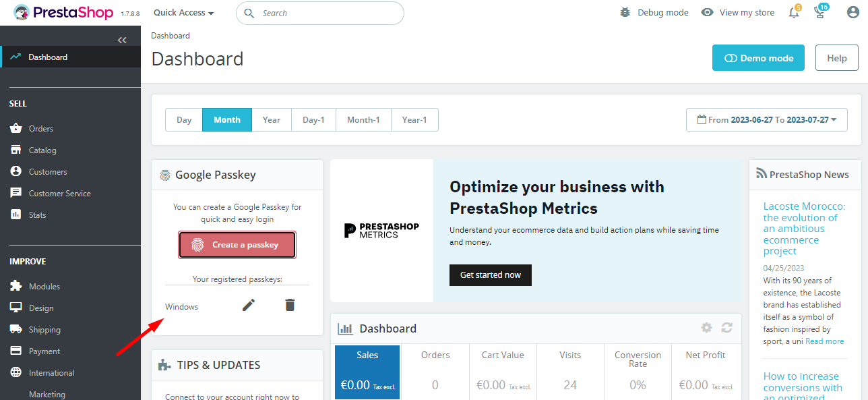This screenshot has width=868, height=400.
Task: Open How to increase conversions article link
Action: click(803, 387)
